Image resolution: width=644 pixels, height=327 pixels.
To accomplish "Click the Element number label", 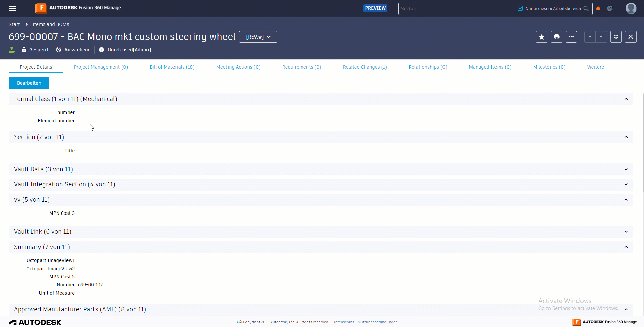I will tap(56, 121).
